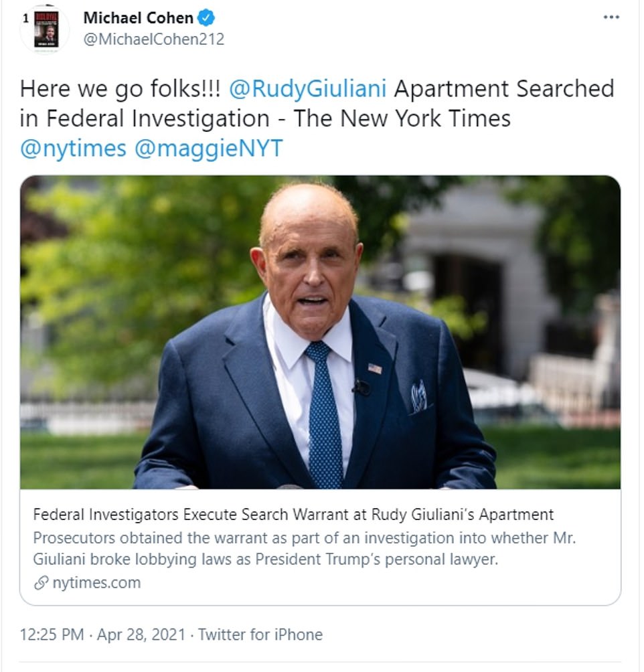Open the profile avatar picture
The height and width of the screenshot is (672, 644).
(x=46, y=29)
